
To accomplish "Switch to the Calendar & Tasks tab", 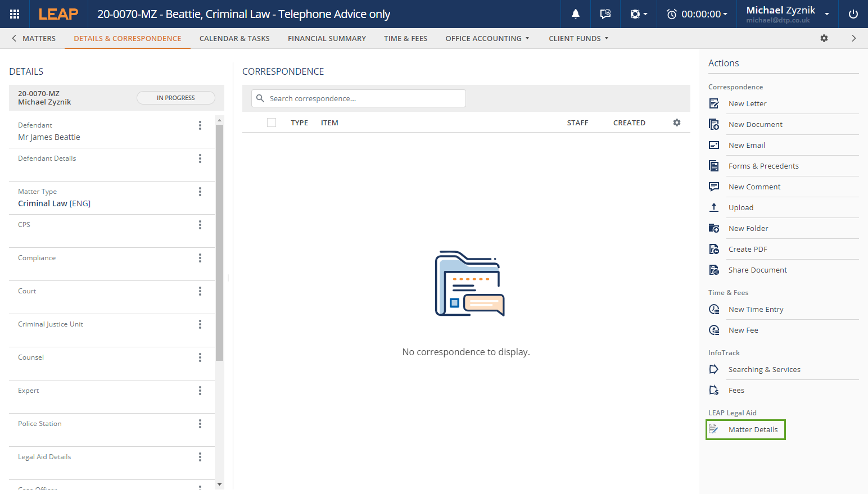I will click(x=234, y=38).
